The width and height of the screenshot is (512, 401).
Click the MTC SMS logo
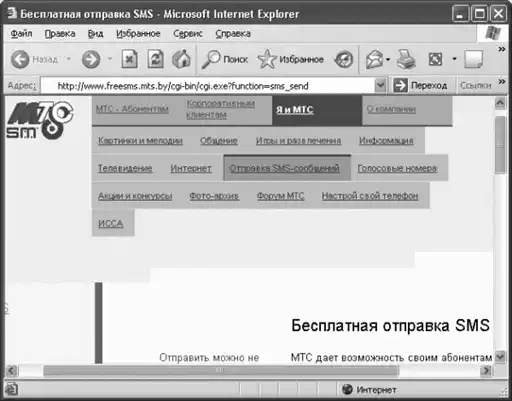40,120
